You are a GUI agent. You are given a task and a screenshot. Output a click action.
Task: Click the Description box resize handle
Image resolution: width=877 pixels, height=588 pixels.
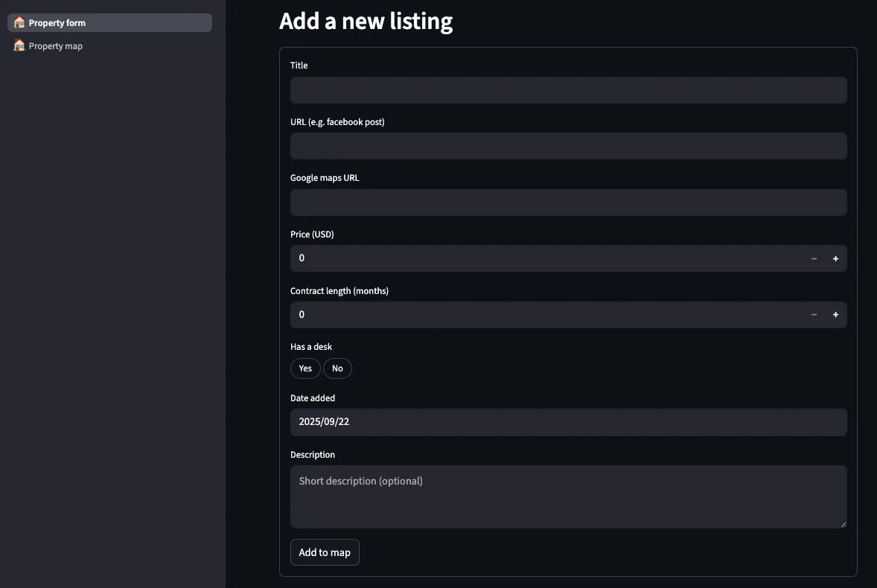click(843, 524)
